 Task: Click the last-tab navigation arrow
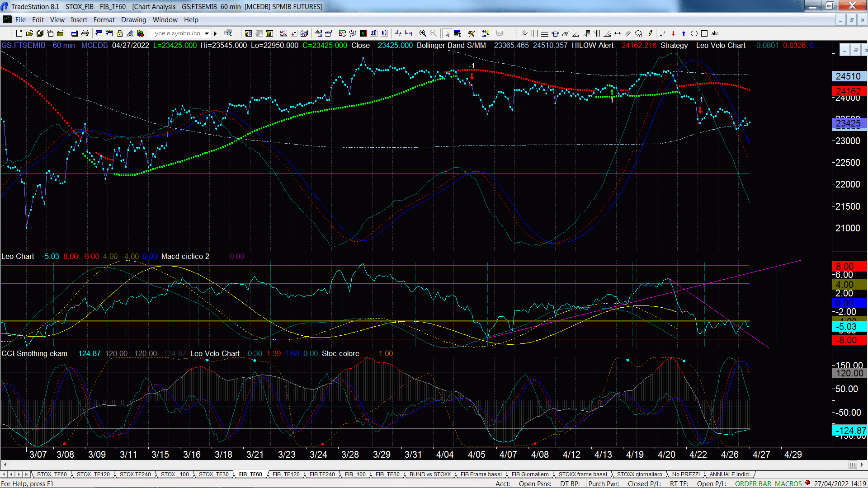click(x=27, y=474)
